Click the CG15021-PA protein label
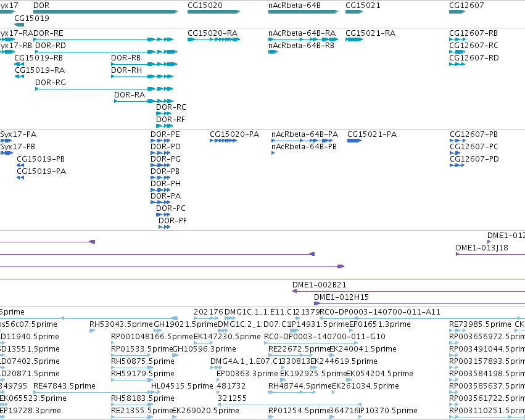Image resolution: width=525 pixels, height=420 pixels. point(372,134)
